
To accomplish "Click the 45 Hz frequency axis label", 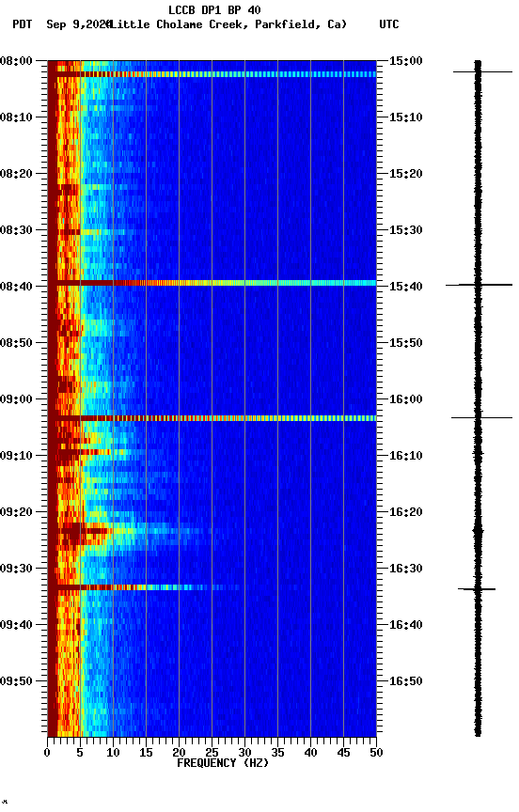I will pyautogui.click(x=343, y=753).
